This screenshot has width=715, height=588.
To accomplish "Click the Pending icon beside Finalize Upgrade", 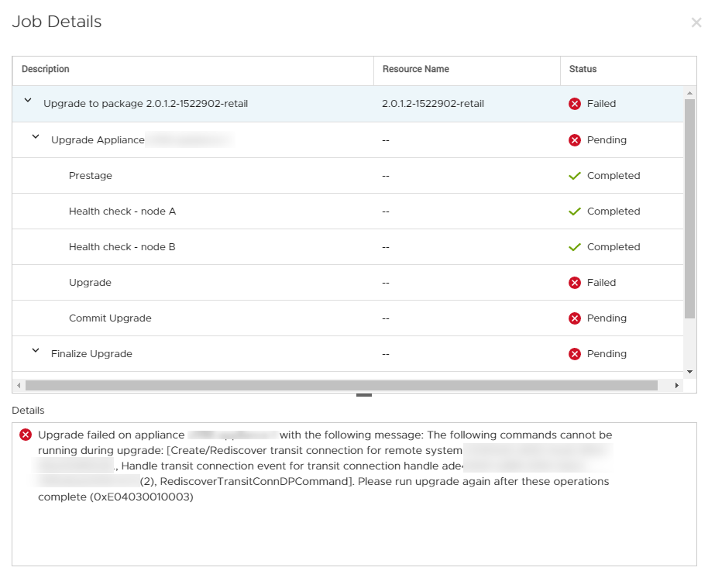I will click(574, 354).
